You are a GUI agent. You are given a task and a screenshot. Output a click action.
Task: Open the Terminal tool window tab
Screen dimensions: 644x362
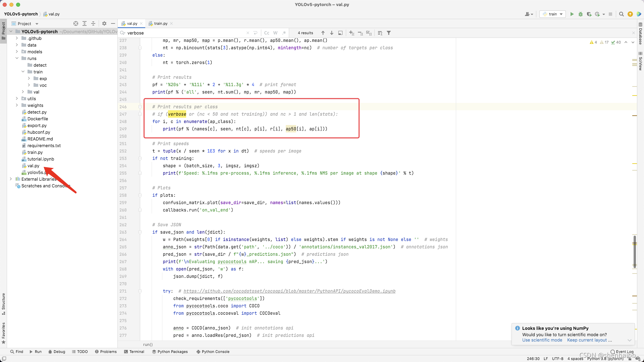[x=134, y=352]
